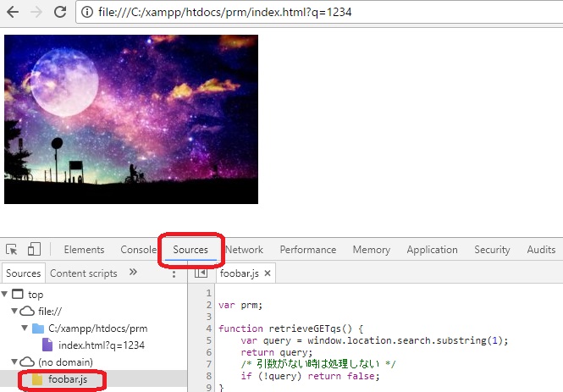The image size is (563, 392).
Task: Open the Security tab
Action: tap(492, 250)
